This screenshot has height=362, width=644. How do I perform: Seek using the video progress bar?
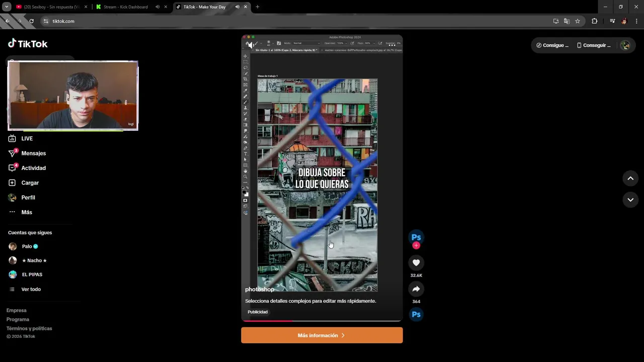coord(322,320)
